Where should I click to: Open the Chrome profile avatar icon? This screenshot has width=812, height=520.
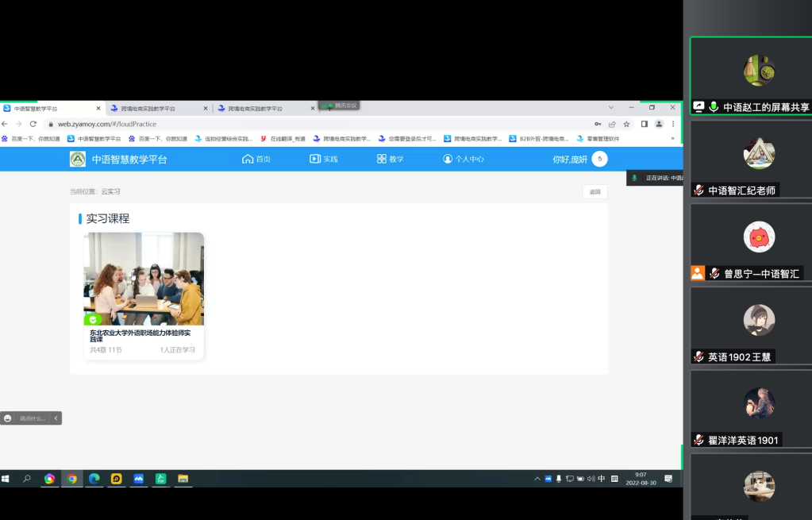pos(659,125)
